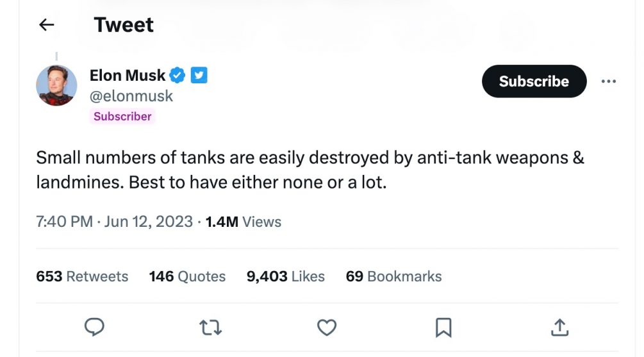Screen dimensions: 644x357
Task: Bookmark this tweet
Action: [x=443, y=328]
